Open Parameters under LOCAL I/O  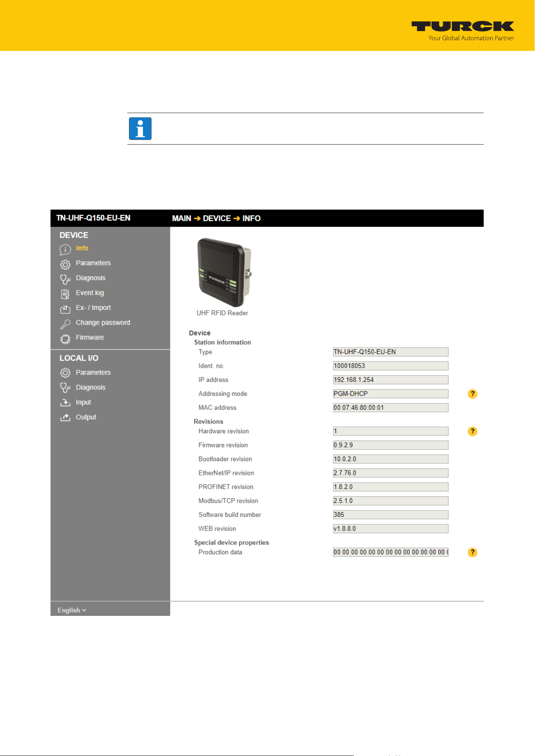(93, 372)
